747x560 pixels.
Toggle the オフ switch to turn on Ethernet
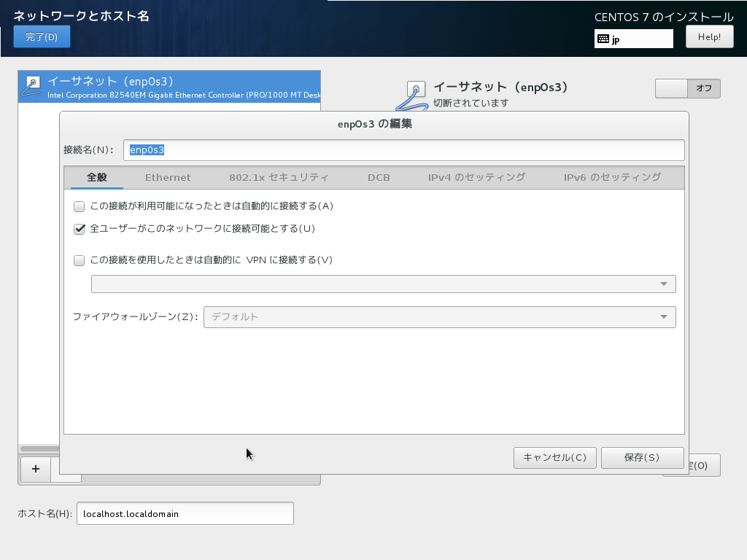tap(687, 88)
